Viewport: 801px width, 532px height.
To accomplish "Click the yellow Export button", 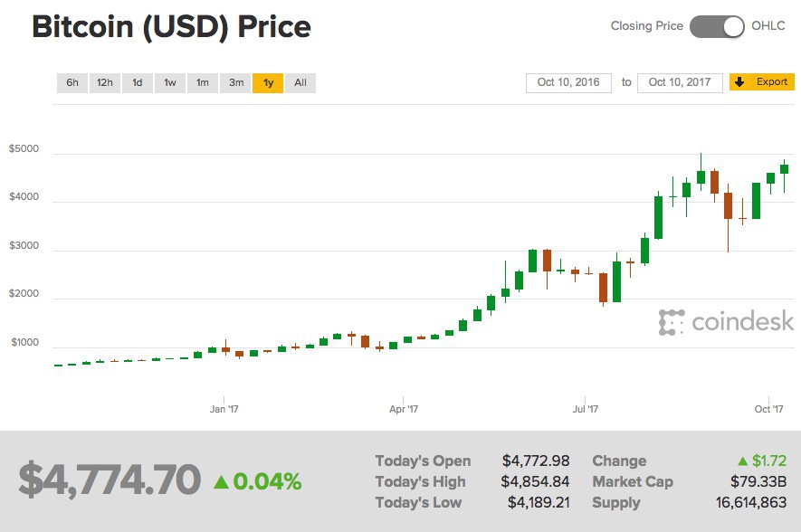I will (x=763, y=81).
